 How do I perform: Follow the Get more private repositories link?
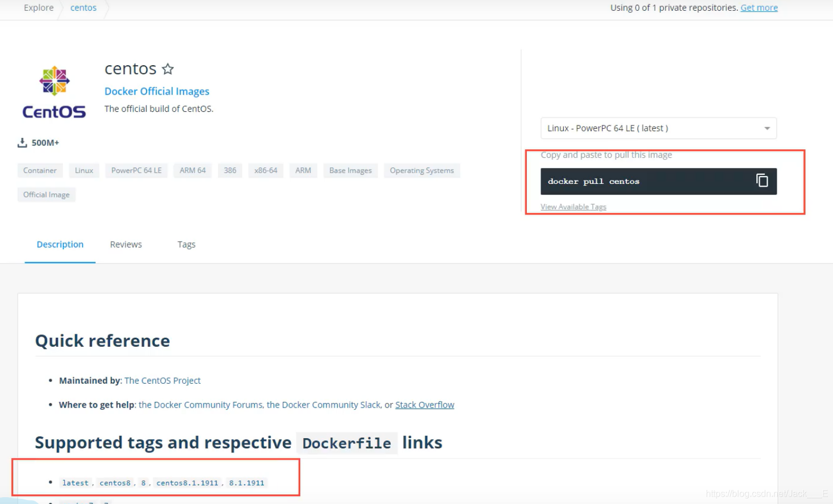(759, 7)
